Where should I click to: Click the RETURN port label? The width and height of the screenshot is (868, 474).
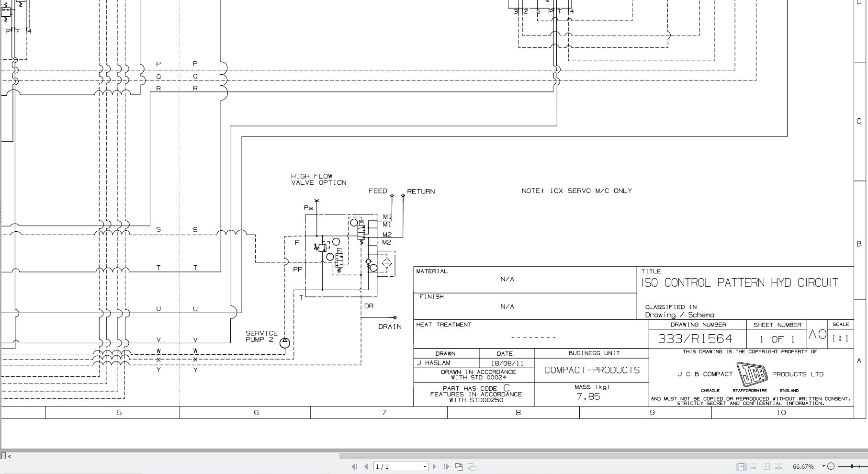[421, 192]
